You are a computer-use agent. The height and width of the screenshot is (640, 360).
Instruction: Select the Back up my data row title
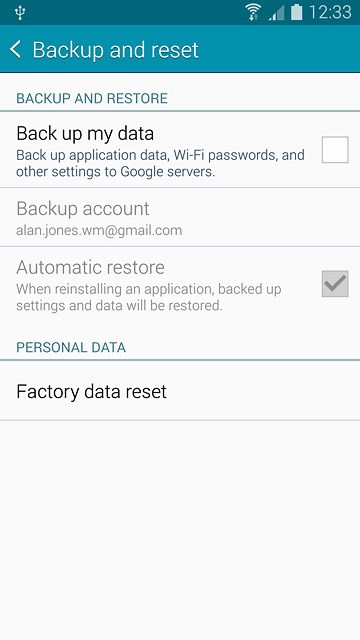tap(85, 133)
